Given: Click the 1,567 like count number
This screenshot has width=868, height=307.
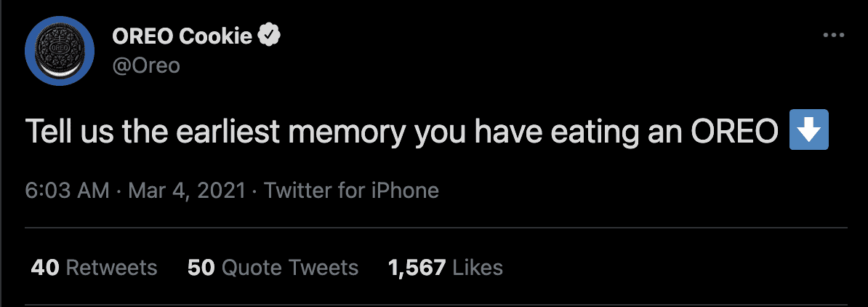Looking at the screenshot, I should pyautogui.click(x=417, y=268).
